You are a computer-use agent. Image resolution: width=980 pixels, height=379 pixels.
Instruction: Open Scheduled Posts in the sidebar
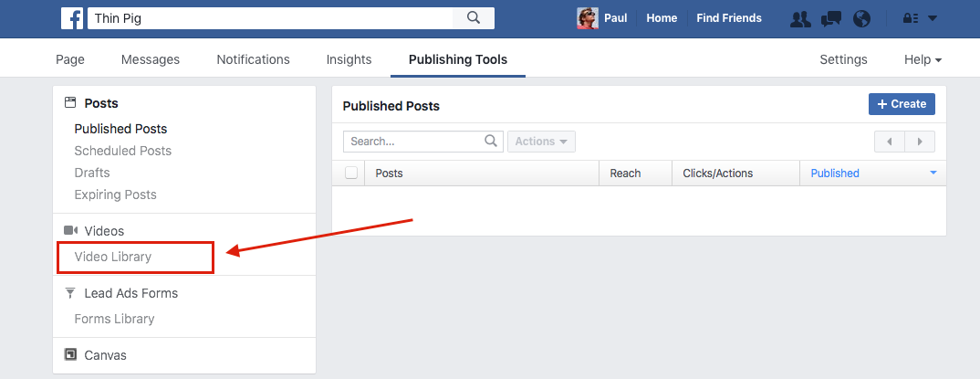122,151
